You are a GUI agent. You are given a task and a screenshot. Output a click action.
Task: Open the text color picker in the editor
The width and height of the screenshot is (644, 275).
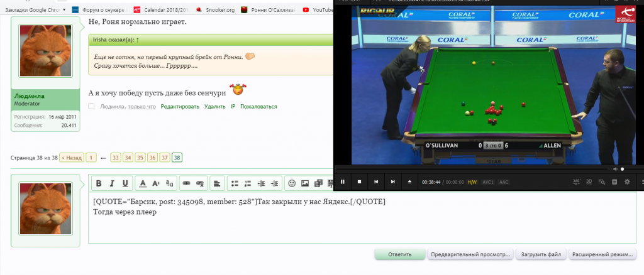[x=143, y=183]
